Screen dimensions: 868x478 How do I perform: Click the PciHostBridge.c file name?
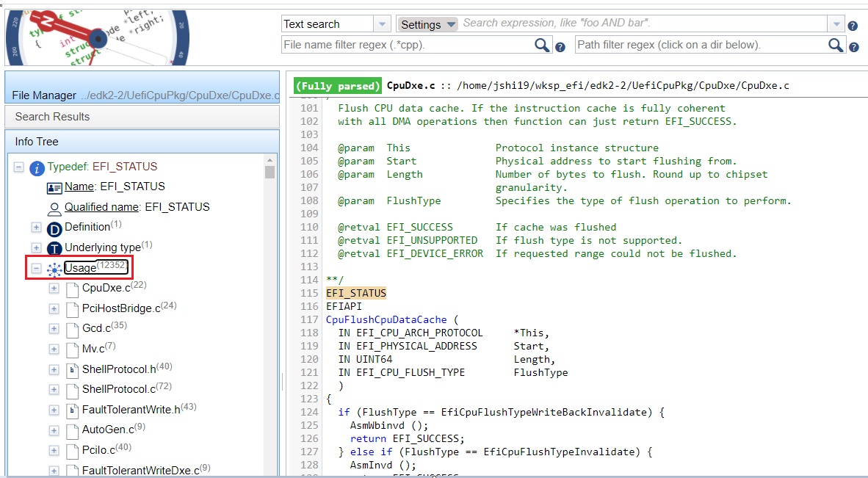point(121,308)
